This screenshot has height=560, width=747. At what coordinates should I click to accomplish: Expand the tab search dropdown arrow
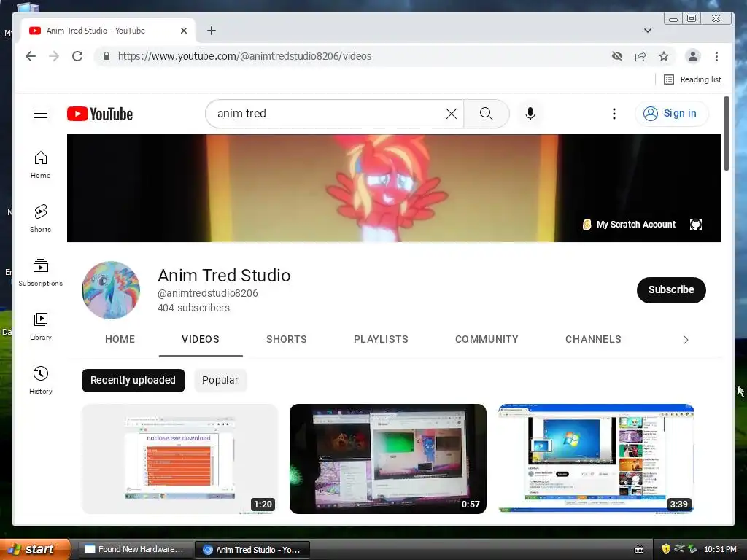pos(648,31)
